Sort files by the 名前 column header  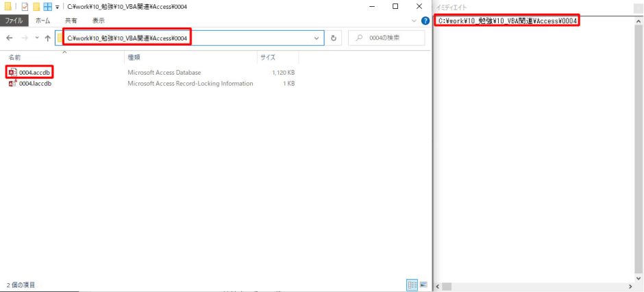click(14, 57)
